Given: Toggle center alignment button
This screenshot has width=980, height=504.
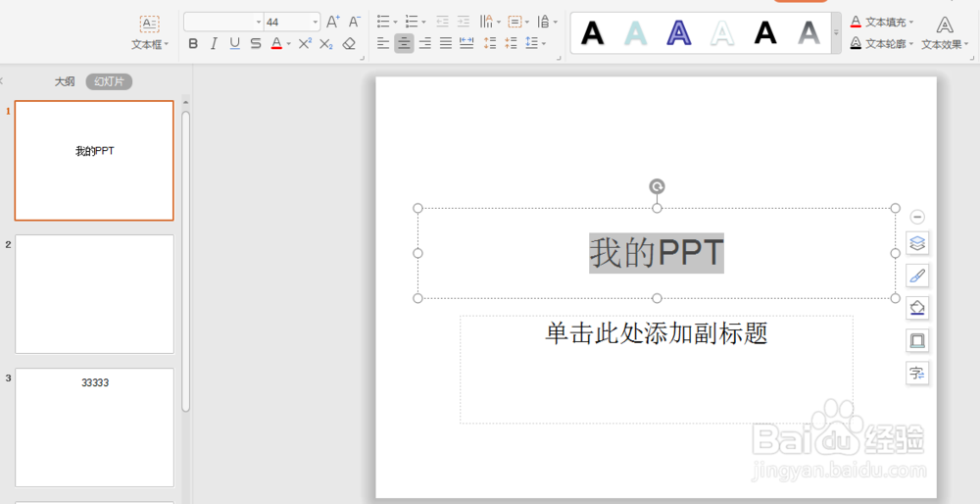Looking at the screenshot, I should 405,43.
